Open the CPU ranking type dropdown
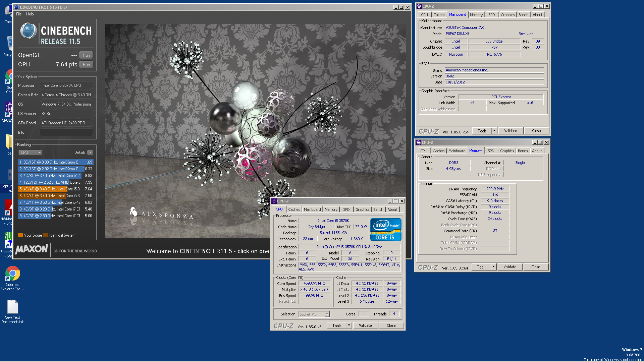The image size is (644, 362). 30,153
